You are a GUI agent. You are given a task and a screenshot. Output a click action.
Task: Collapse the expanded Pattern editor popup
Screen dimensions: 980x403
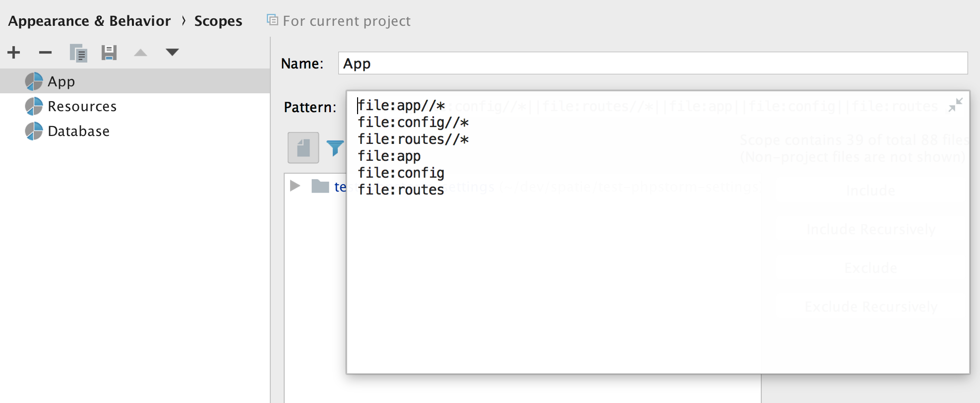pyautogui.click(x=955, y=105)
